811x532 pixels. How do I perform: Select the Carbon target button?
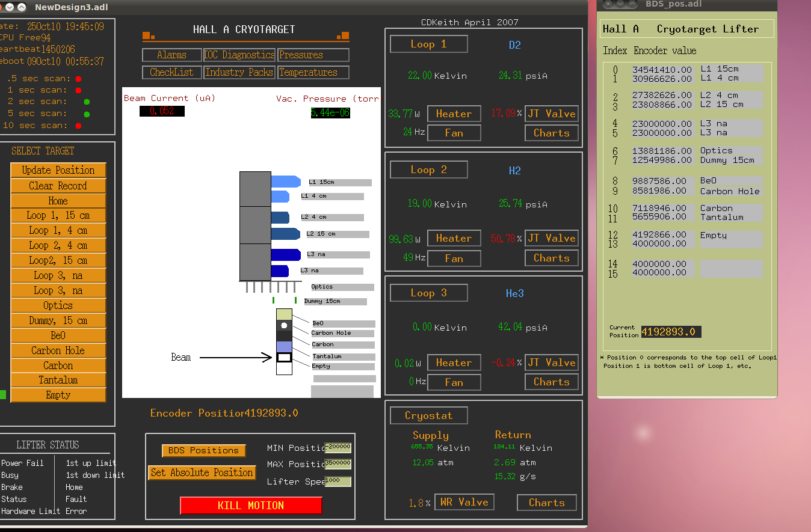pos(58,365)
